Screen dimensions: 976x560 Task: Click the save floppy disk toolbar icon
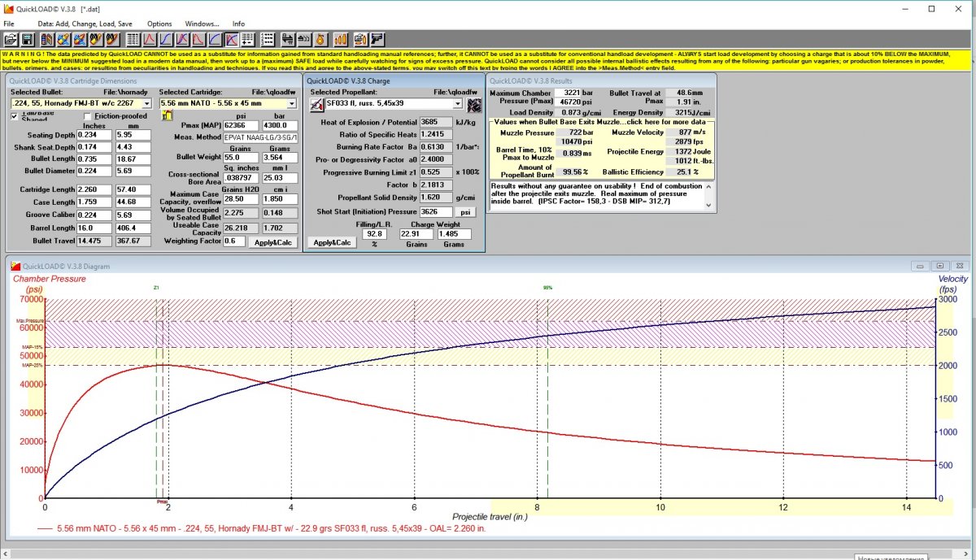coord(27,39)
